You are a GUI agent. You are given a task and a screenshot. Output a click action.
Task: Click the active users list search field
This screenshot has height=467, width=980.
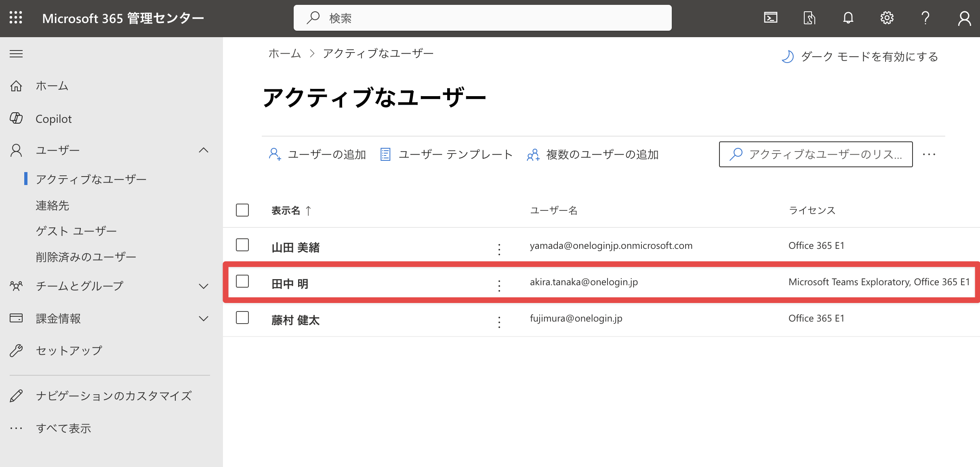click(x=816, y=154)
